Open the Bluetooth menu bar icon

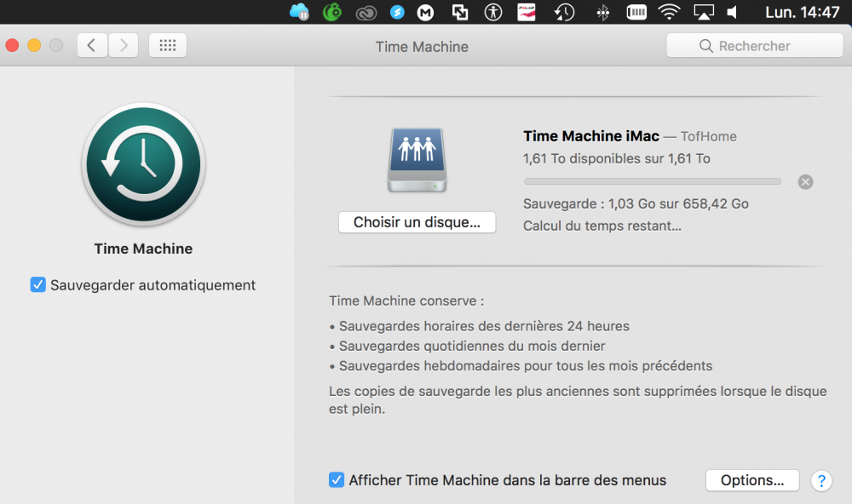[602, 13]
